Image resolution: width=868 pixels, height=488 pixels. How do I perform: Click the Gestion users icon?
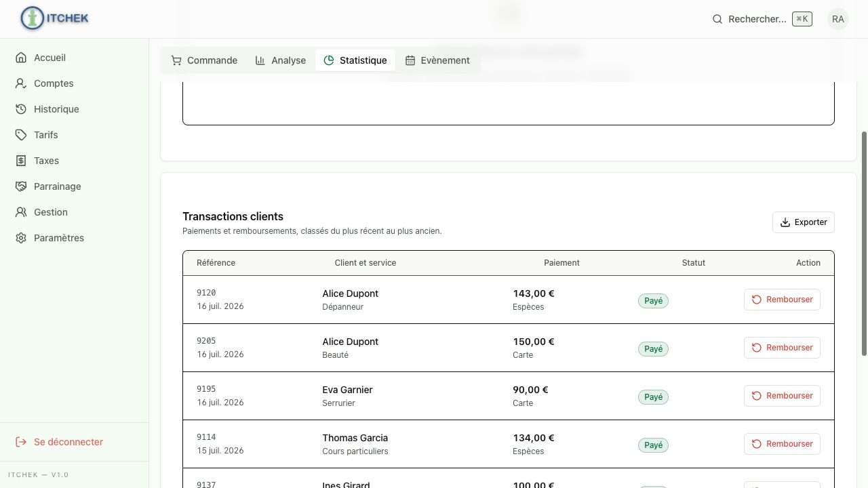point(21,212)
